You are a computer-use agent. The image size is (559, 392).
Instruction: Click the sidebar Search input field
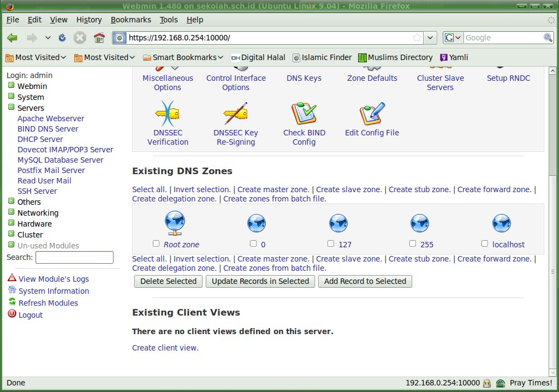[74, 257]
